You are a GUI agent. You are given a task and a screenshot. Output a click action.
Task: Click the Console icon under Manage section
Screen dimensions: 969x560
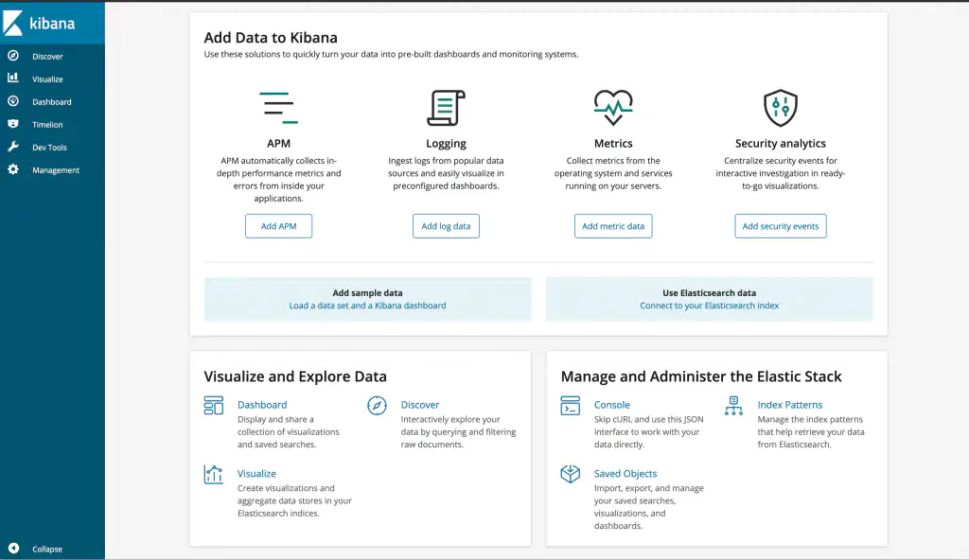point(570,406)
